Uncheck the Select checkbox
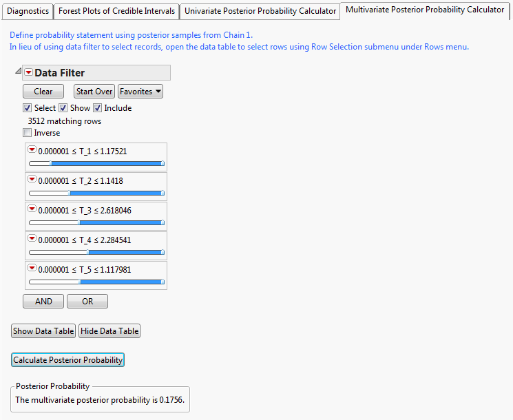 (28, 108)
